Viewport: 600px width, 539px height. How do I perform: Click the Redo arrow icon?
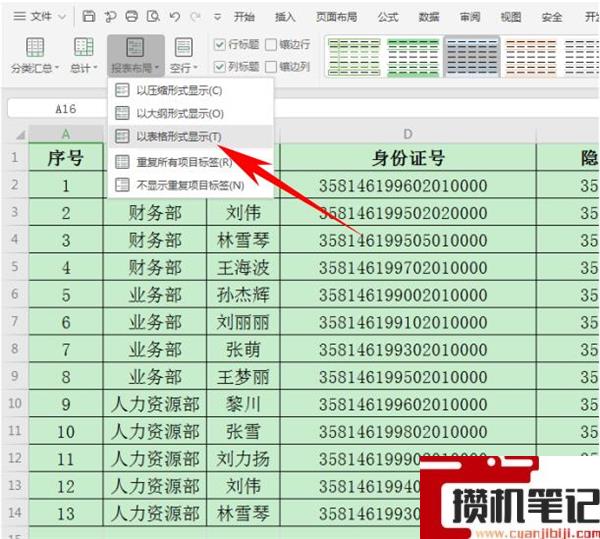(196, 16)
